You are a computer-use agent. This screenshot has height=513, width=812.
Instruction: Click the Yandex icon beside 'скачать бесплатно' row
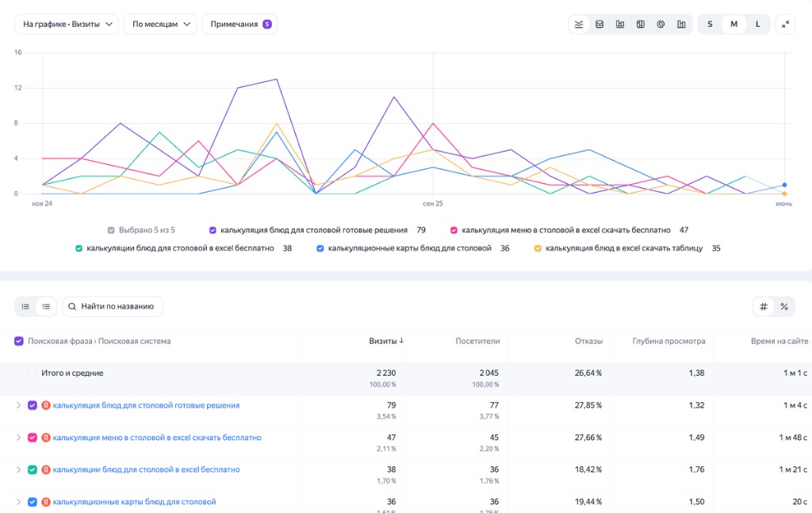click(45, 438)
